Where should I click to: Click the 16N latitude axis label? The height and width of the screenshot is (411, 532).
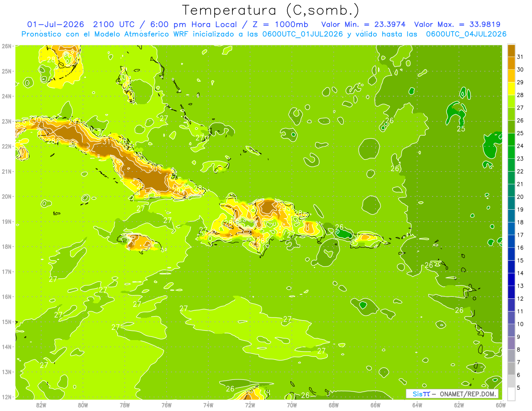[7, 296]
